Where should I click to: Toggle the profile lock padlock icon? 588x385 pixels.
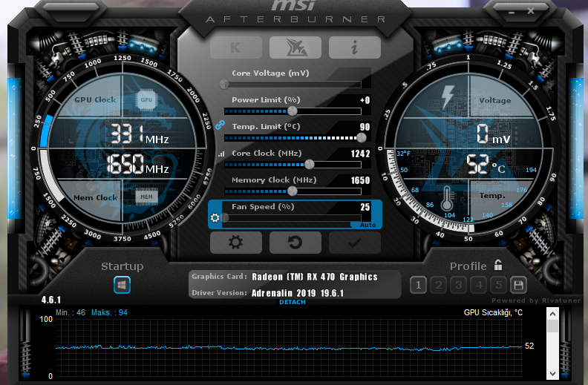pyautogui.click(x=498, y=265)
